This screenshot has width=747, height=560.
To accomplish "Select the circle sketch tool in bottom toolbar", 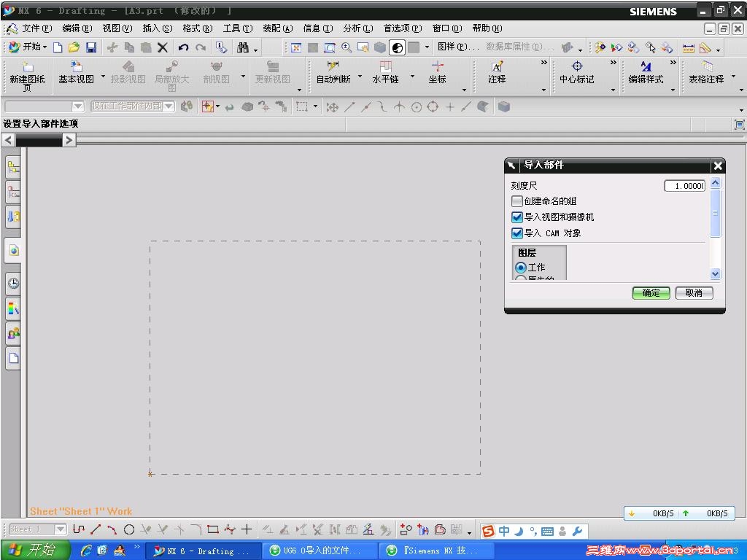I will coord(128,529).
